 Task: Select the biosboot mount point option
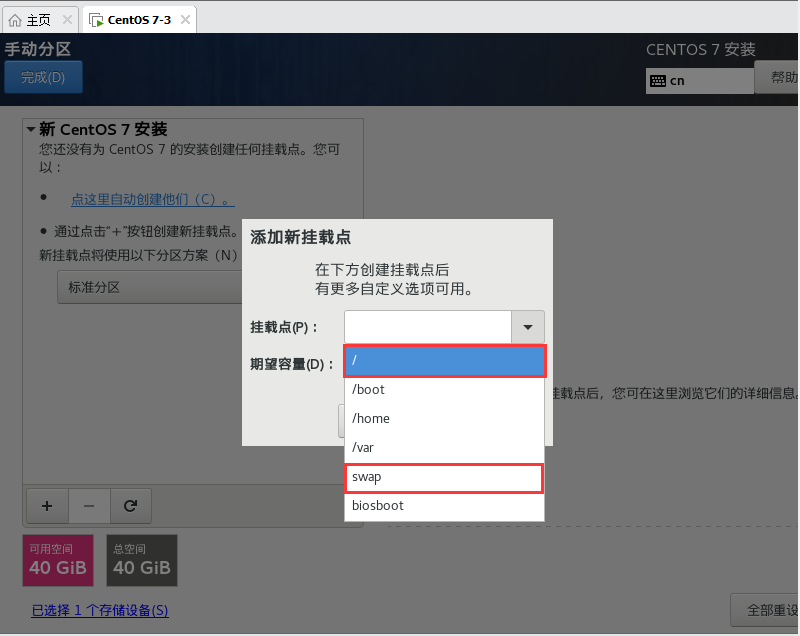click(x=444, y=506)
